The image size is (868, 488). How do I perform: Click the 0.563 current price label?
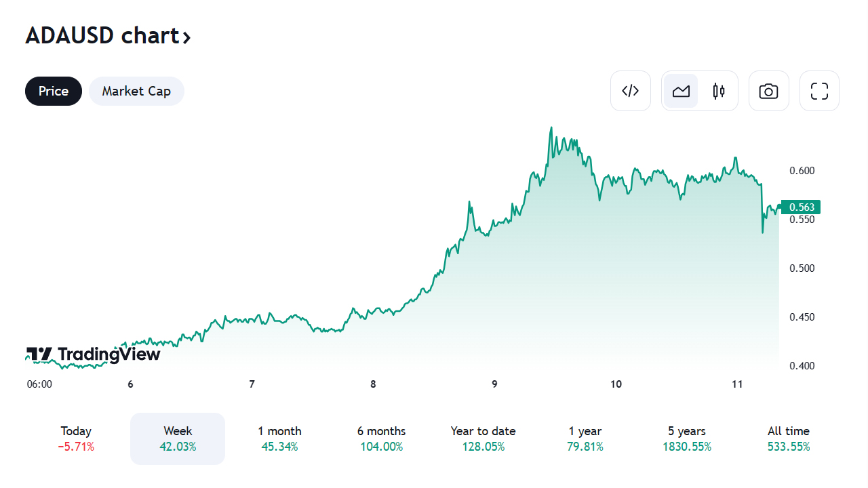pyautogui.click(x=801, y=207)
